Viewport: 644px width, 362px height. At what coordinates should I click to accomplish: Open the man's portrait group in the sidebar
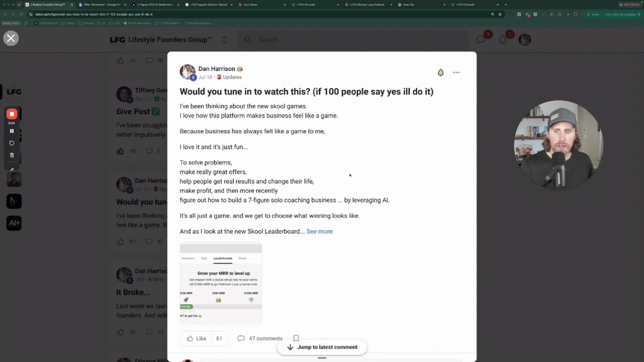click(14, 179)
